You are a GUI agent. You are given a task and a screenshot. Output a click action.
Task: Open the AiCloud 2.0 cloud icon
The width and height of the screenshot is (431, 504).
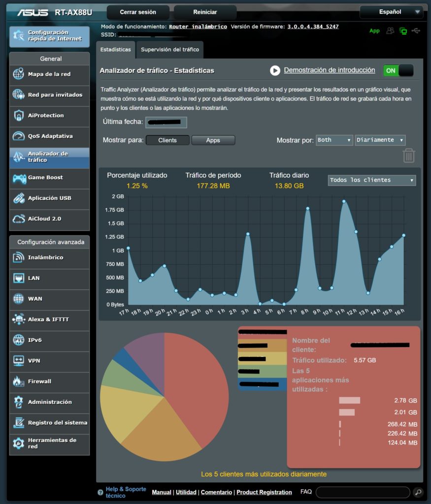[x=19, y=219]
